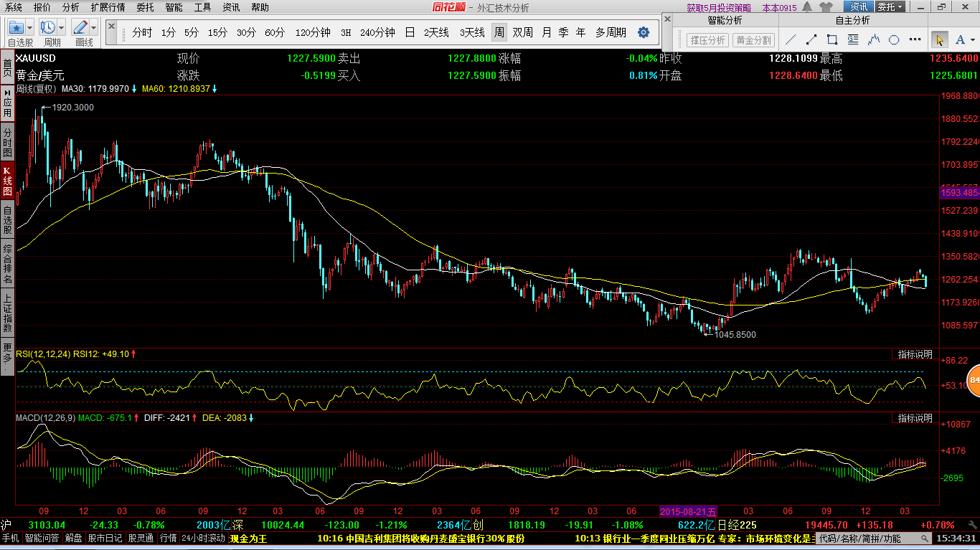Open 综合排名 sidebar tab
The image size is (980, 550).
click(x=7, y=264)
